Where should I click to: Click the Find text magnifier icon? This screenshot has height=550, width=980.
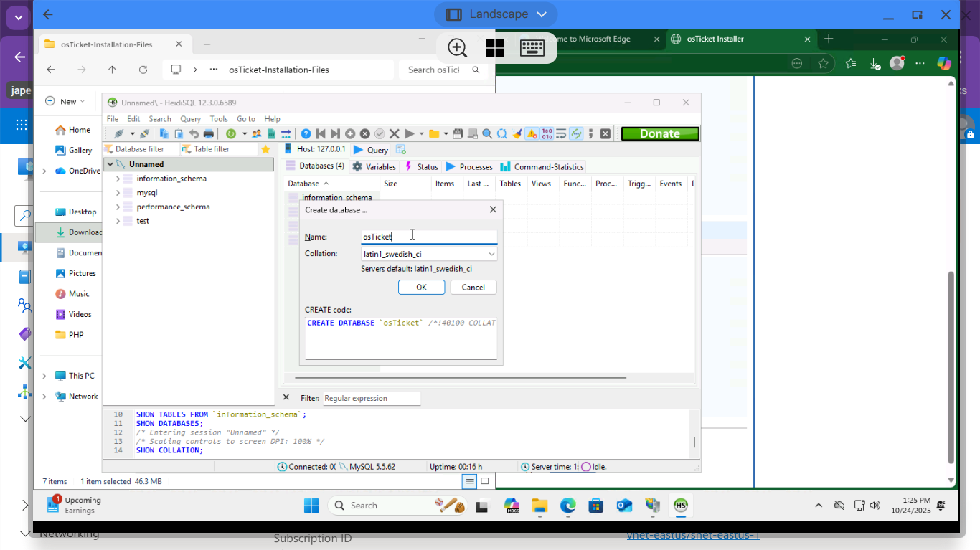(487, 133)
